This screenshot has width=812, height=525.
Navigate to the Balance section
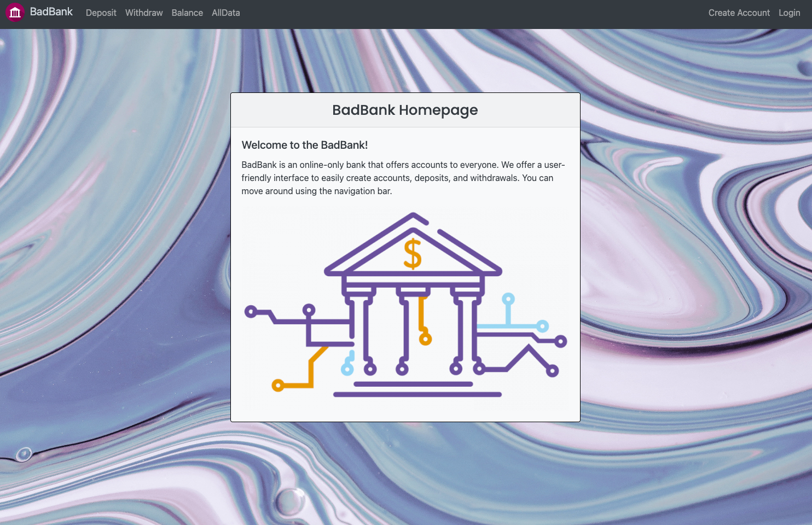(x=187, y=13)
